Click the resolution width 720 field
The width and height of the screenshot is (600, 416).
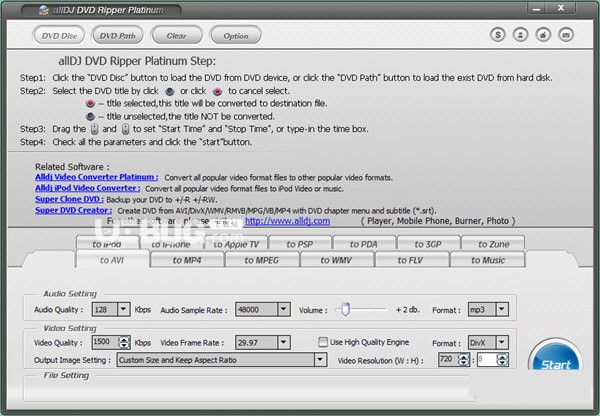(x=448, y=360)
